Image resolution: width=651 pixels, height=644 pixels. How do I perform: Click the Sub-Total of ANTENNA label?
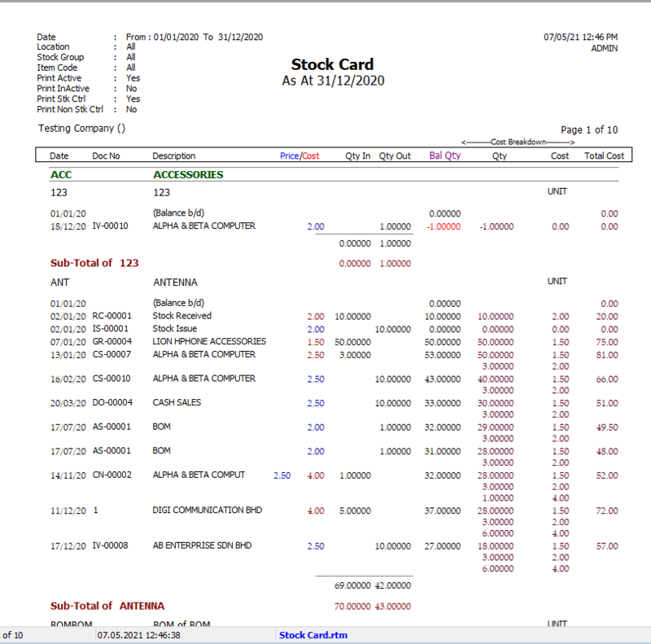(107, 607)
